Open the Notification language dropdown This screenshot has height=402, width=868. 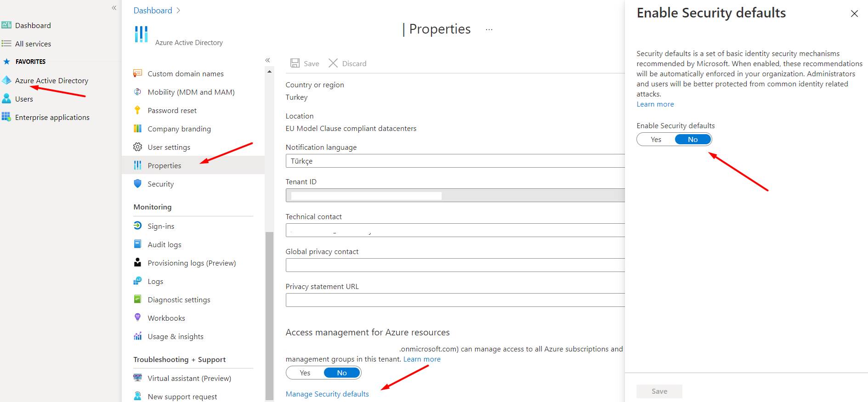click(455, 161)
